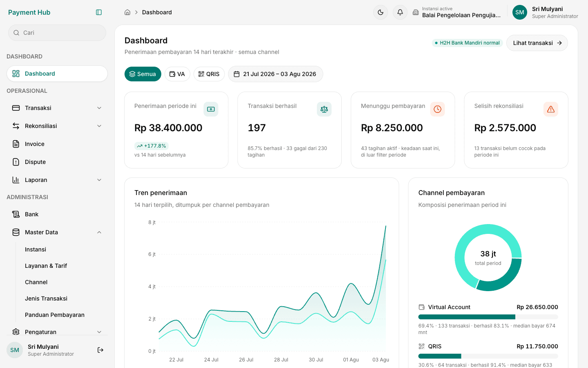Click the Rp 26.650.000 Virtual Account value
The height and width of the screenshot is (368, 588).
(537, 307)
